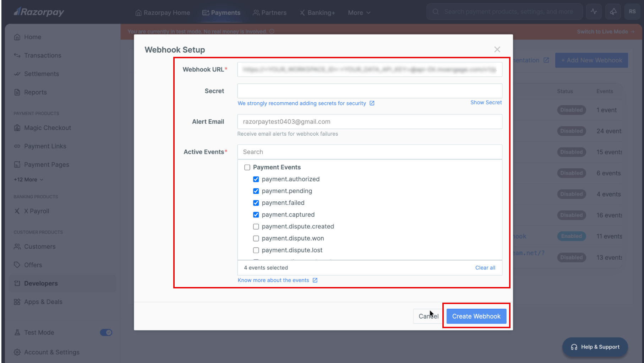Click the test mode info icon

(272, 32)
